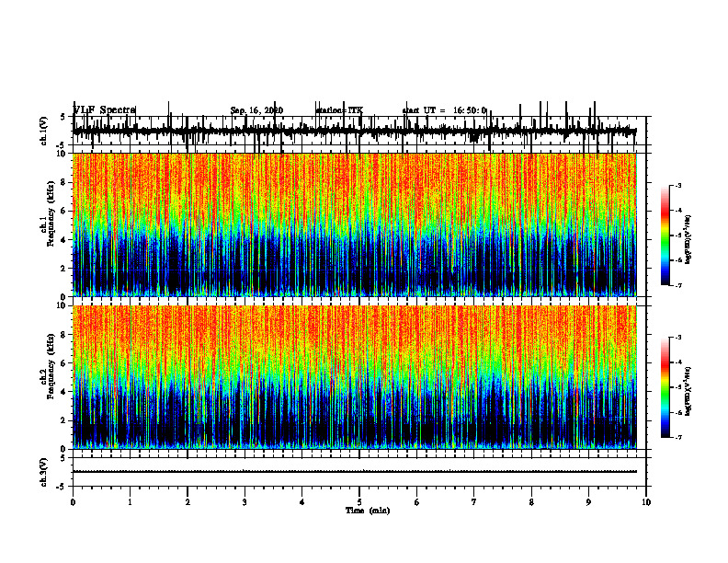Viewport: 728px width, 563px height.
Task: Click the "-5" tick on ch.3(V) axis
Action: point(63,487)
